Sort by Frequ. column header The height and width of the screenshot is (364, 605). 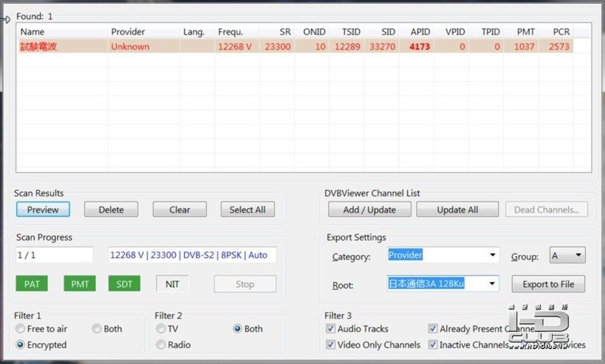(237, 32)
